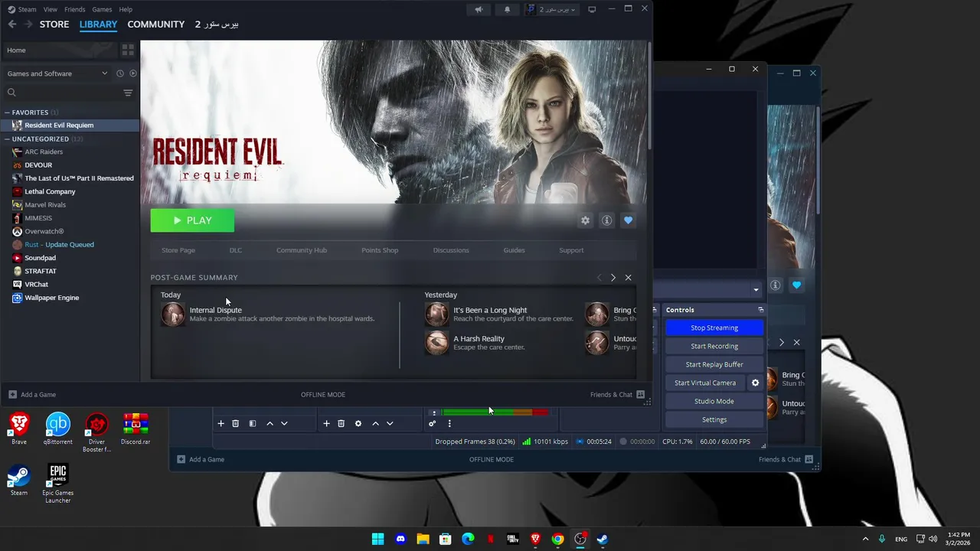Open the Discussions tab

451,250
